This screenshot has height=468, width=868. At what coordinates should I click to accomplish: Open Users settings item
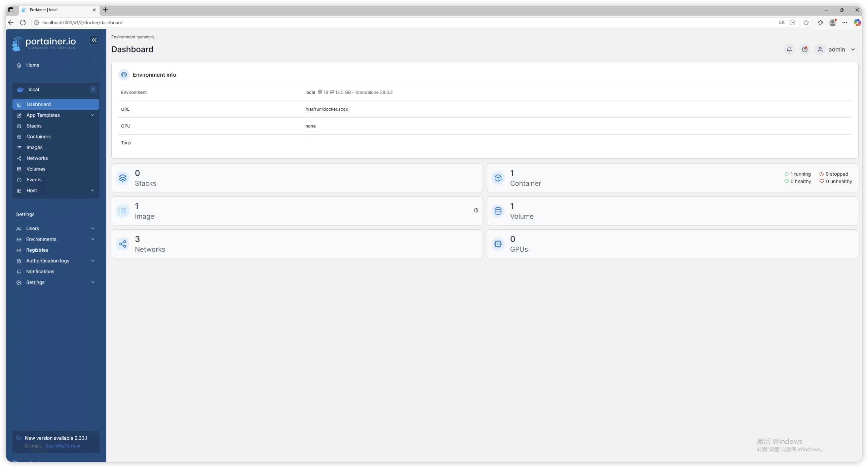click(x=33, y=228)
